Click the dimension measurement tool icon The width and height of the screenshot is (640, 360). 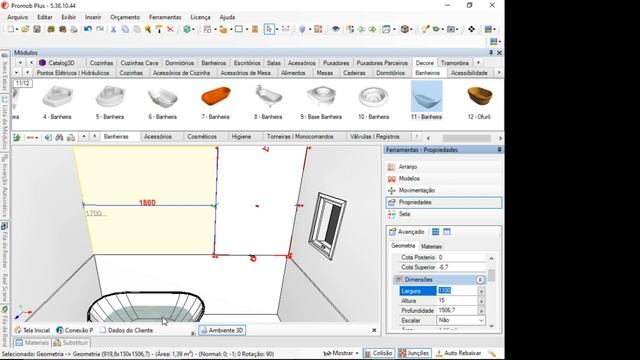[286, 29]
